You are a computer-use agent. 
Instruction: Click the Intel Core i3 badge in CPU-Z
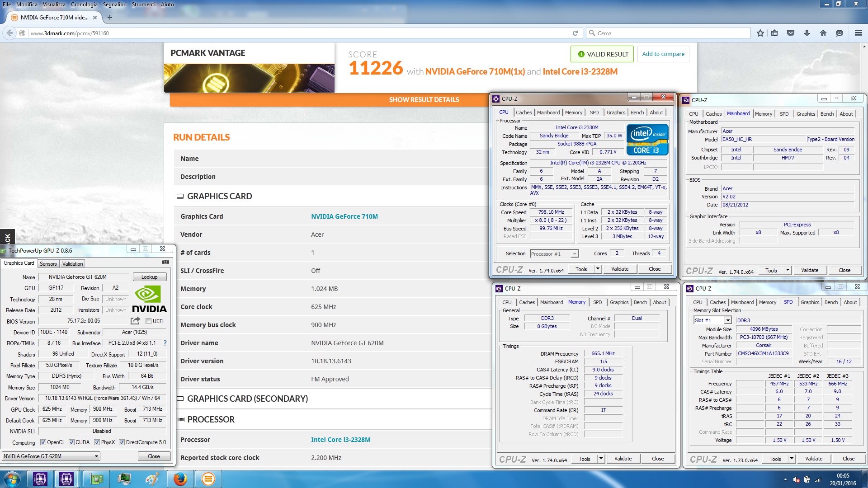(647, 140)
